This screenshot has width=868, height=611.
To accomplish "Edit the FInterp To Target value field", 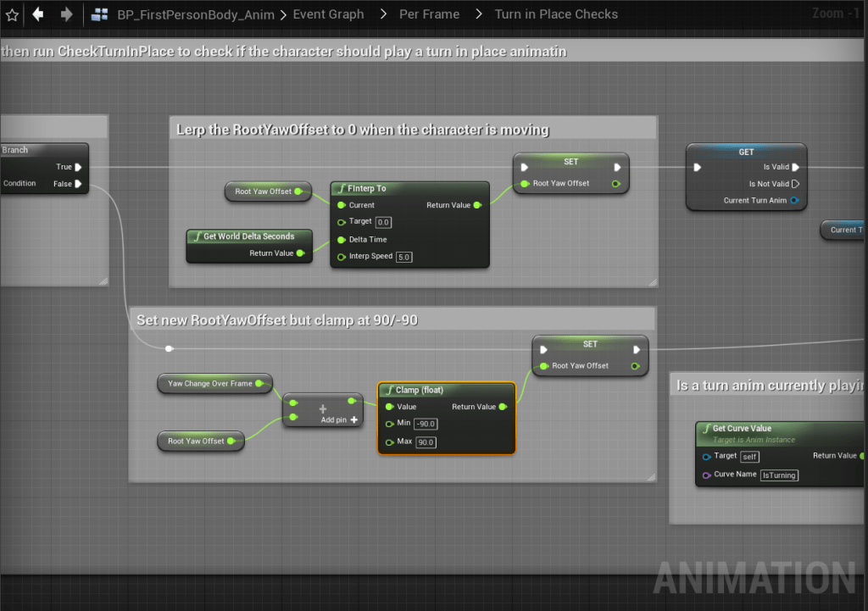I will (384, 222).
